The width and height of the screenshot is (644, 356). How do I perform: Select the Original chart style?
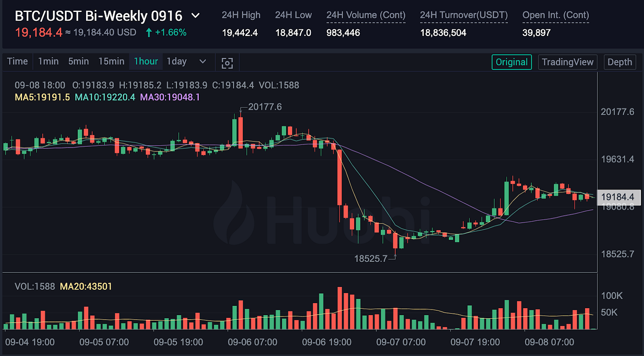click(x=512, y=62)
